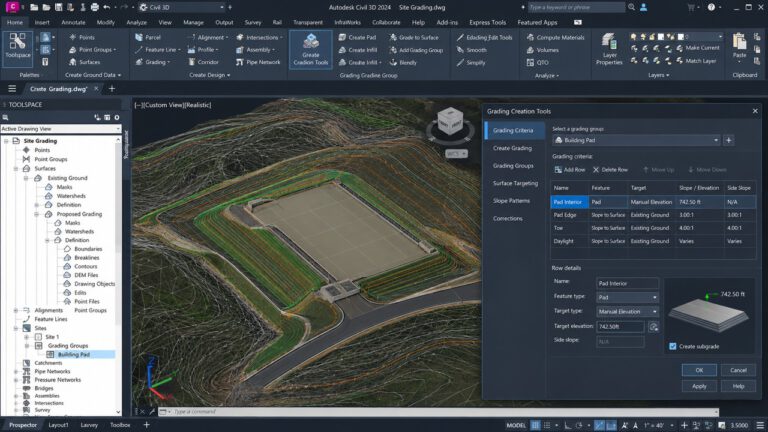Click the Points tool in ribbon
The height and width of the screenshot is (432, 768).
click(x=82, y=37)
